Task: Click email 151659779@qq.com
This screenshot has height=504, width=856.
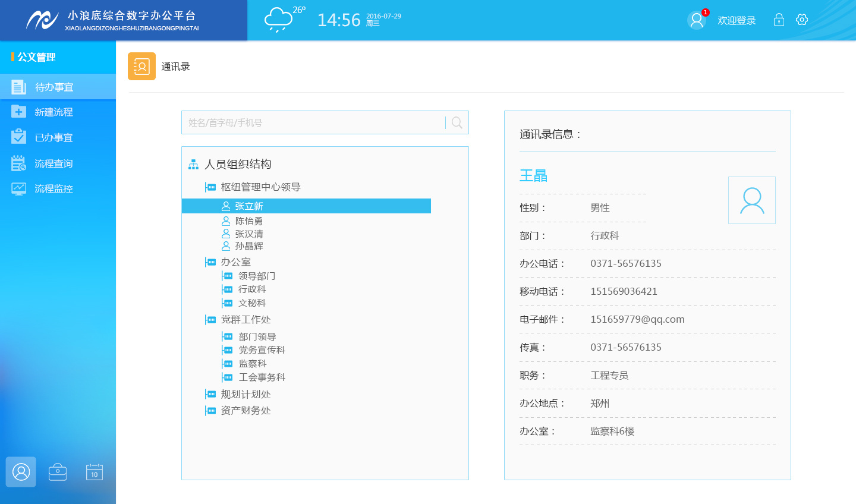Action: pos(637,319)
